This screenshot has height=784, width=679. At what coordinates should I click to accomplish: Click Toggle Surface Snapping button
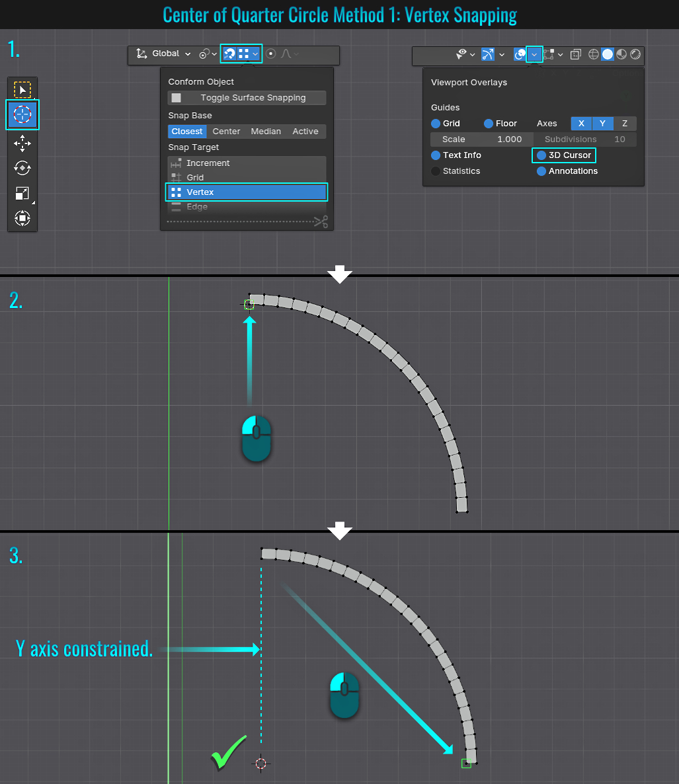point(246,98)
